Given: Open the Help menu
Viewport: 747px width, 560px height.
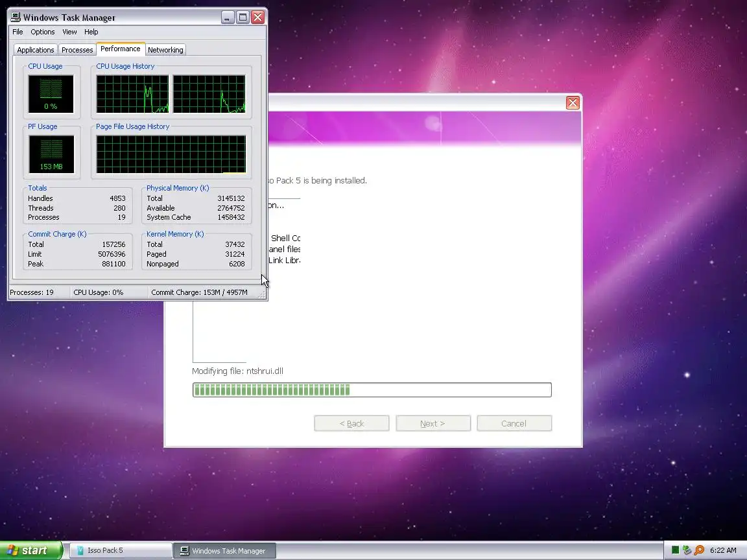Looking at the screenshot, I should tap(91, 32).
